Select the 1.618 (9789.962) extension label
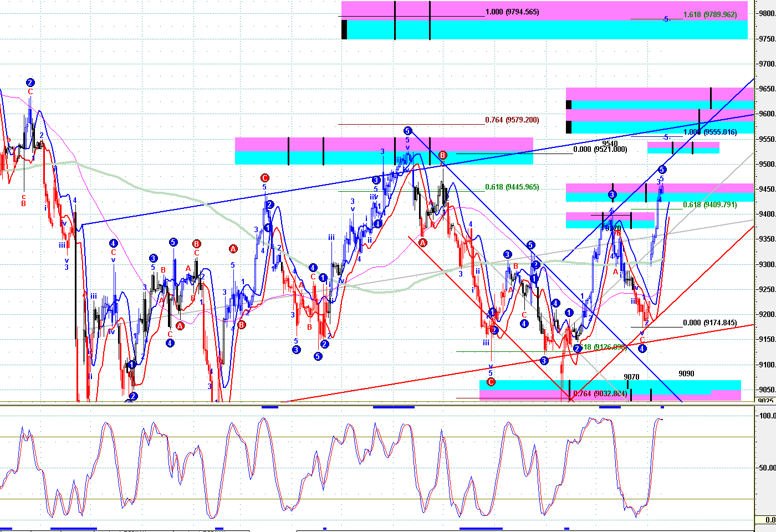Screen dimensions: 776x532 tap(710, 15)
